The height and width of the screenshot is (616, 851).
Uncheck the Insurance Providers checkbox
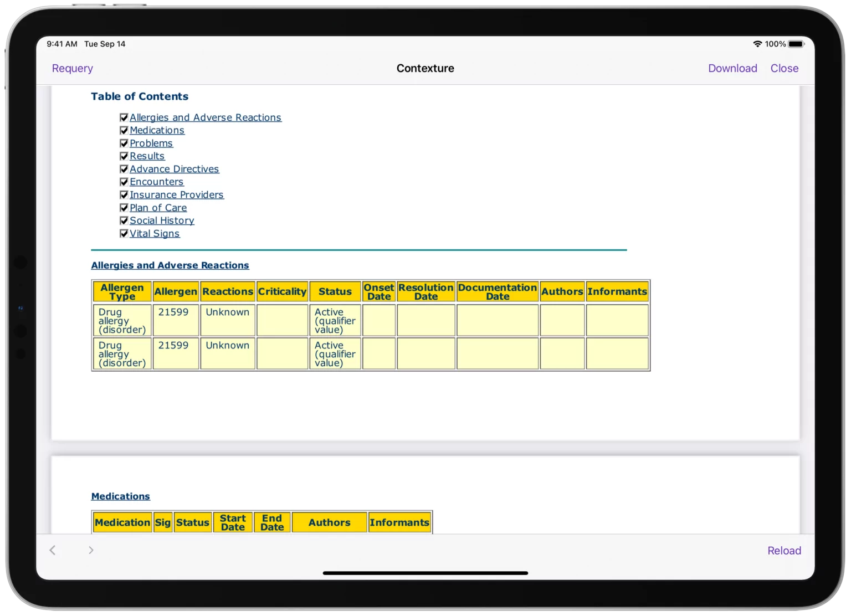pos(124,195)
